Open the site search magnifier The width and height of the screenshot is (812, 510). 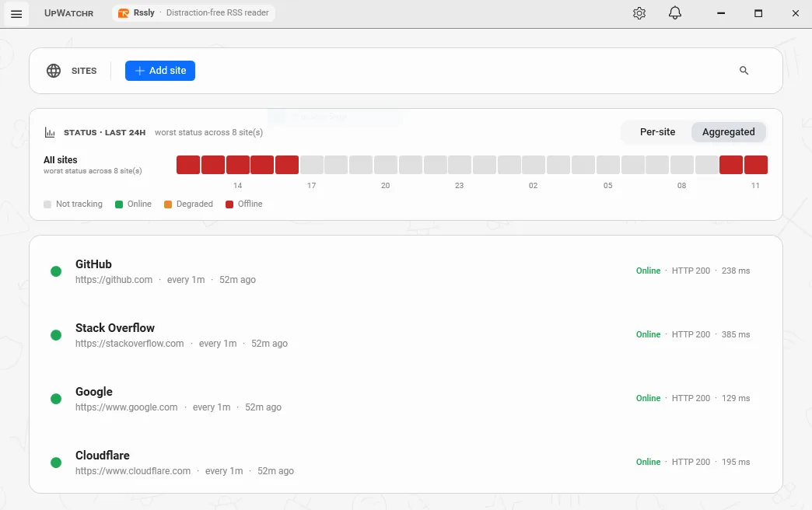tap(744, 71)
